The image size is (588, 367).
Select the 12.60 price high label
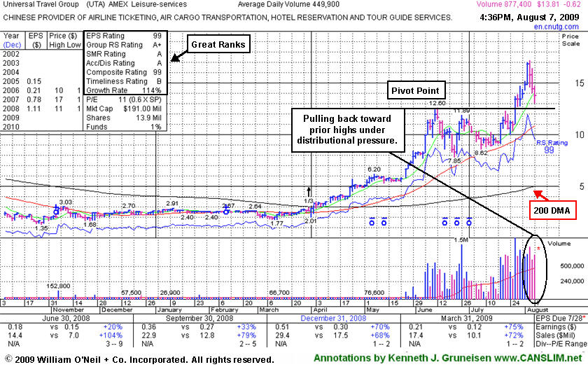(x=437, y=103)
